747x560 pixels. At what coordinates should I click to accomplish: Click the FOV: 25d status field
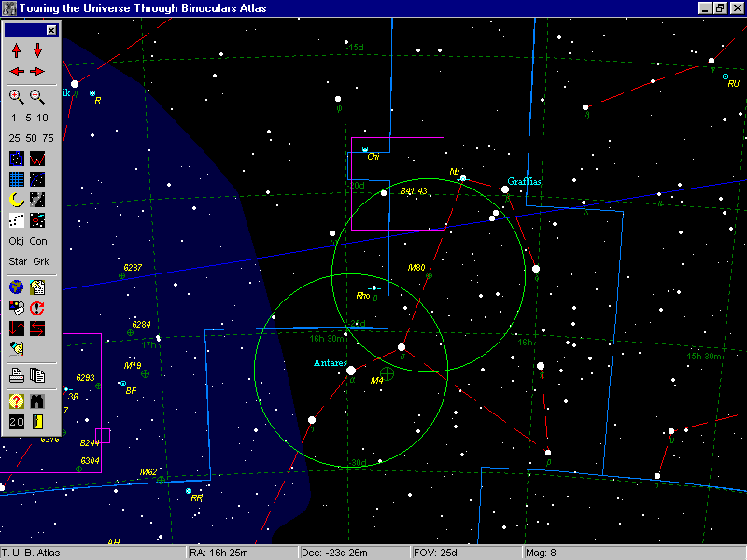click(x=466, y=553)
